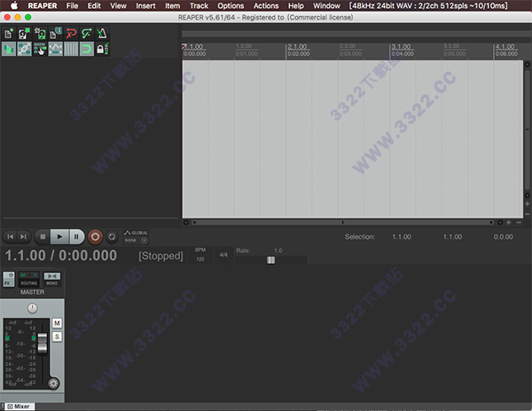
Task: Click the arrange view horizontal scrollbar
Action: pyautogui.click(x=342, y=223)
